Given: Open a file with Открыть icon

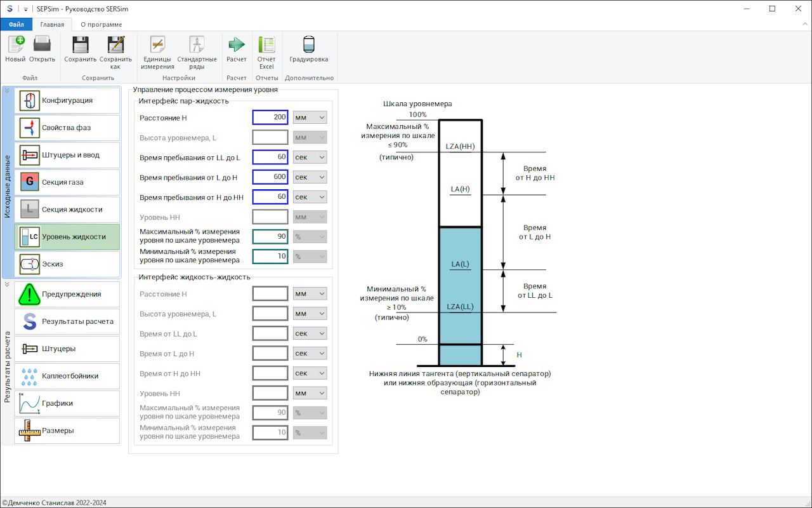Looking at the screenshot, I should pos(42,49).
